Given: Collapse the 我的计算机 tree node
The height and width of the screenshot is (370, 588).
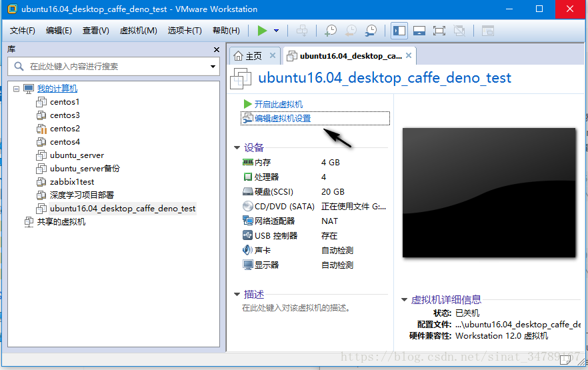Looking at the screenshot, I should [16, 89].
